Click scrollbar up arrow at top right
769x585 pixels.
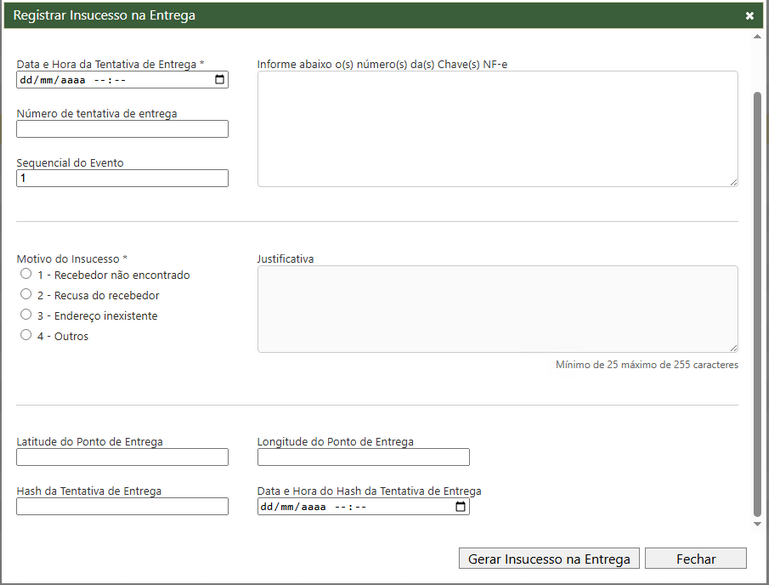[757, 35]
